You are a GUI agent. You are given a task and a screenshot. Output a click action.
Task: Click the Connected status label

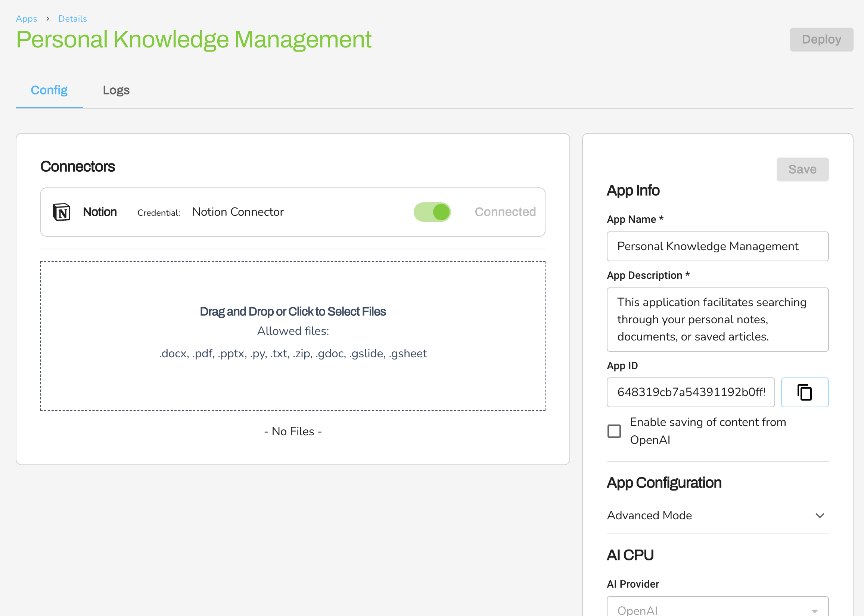click(x=505, y=212)
